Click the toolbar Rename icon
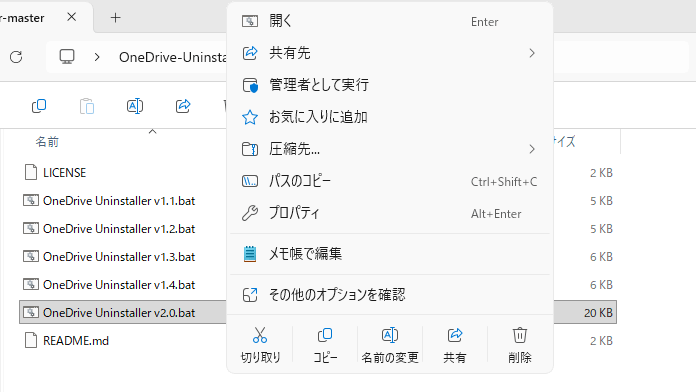The height and width of the screenshot is (392, 696). (x=135, y=106)
